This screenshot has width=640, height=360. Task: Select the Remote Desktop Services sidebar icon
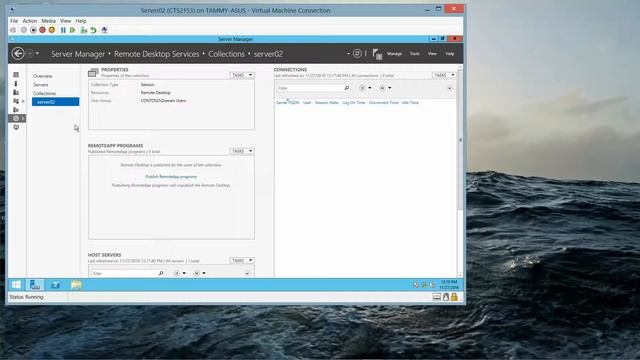click(16, 118)
